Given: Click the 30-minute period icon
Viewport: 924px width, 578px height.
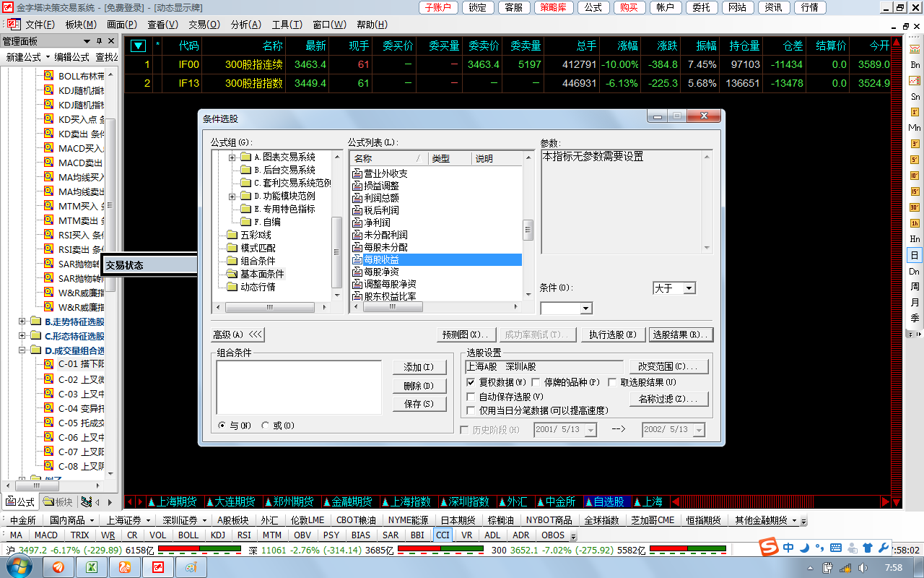Looking at the screenshot, I should [915, 207].
